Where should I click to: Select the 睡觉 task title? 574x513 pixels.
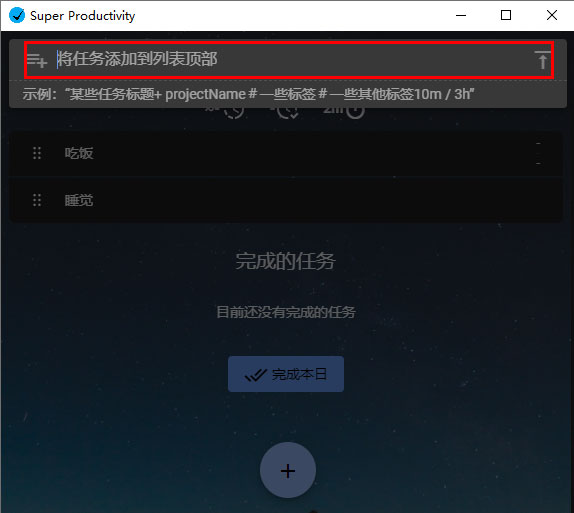(79, 200)
